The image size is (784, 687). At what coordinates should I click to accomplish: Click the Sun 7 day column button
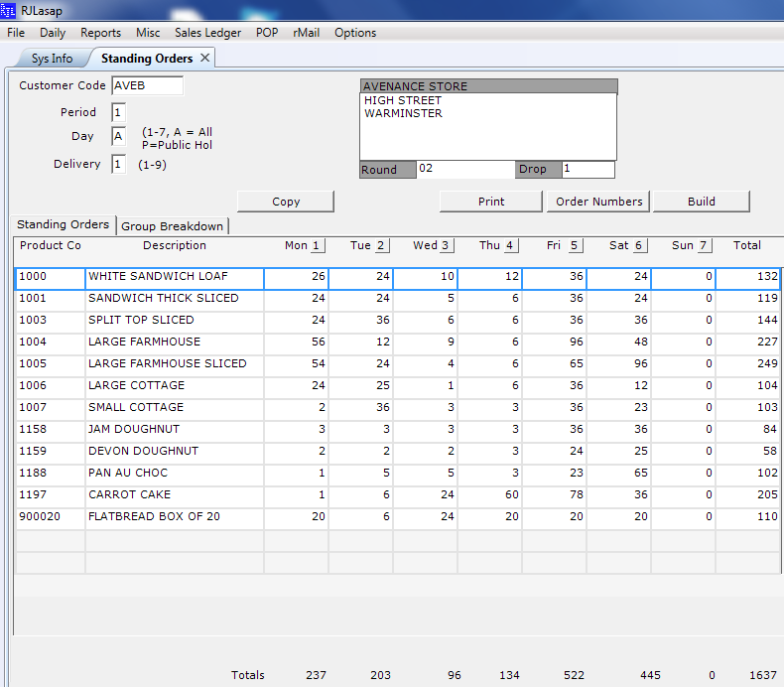(704, 245)
